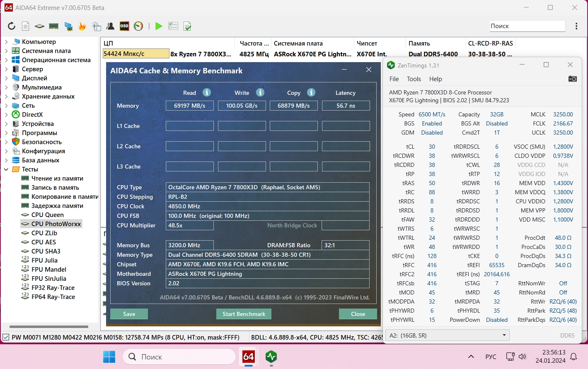
Task: Click the Save button in benchmark dialog
Action: pyautogui.click(x=129, y=314)
